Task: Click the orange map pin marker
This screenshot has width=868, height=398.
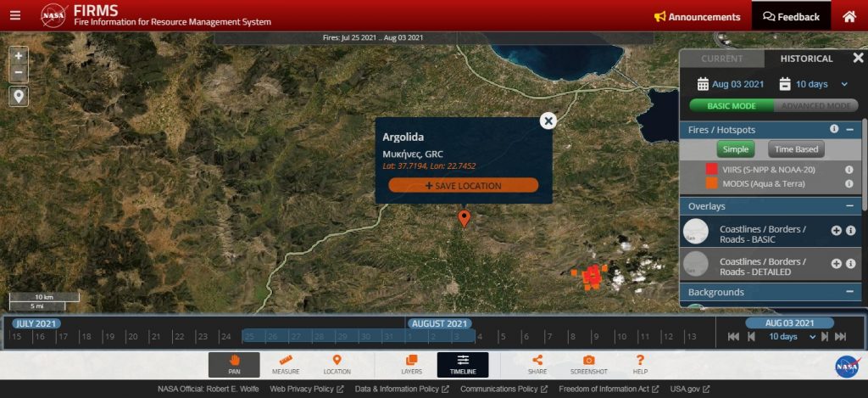Action: [464, 218]
